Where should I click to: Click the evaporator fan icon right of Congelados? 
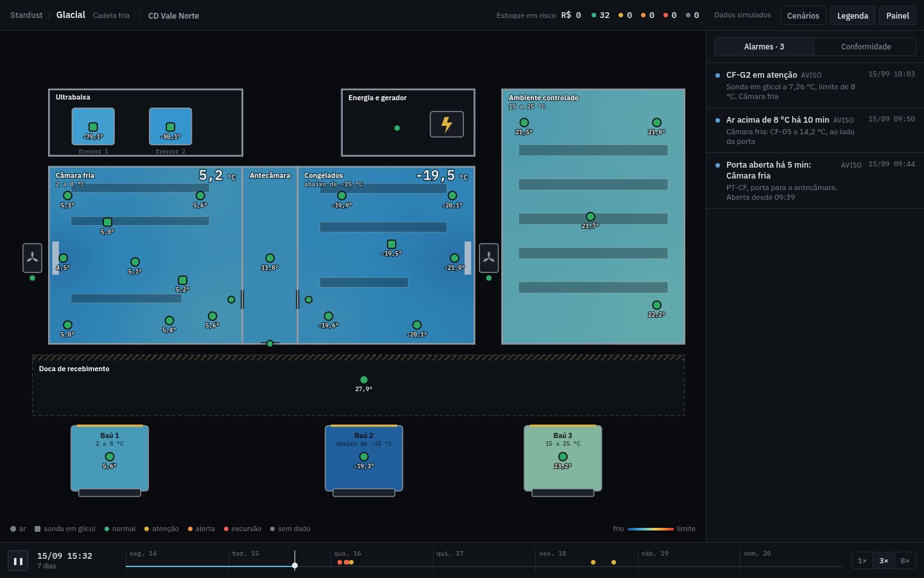[489, 258]
